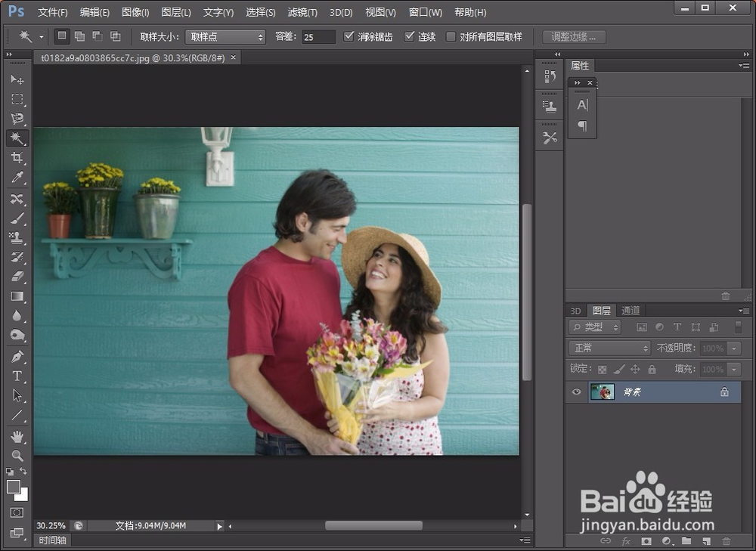Open the History panel icon

(550, 76)
